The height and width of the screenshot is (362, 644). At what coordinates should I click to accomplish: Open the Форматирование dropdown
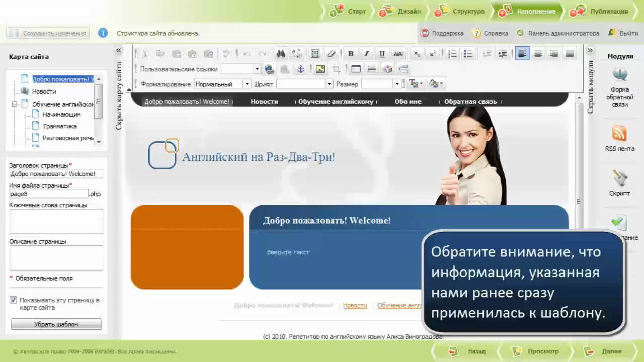[246, 84]
